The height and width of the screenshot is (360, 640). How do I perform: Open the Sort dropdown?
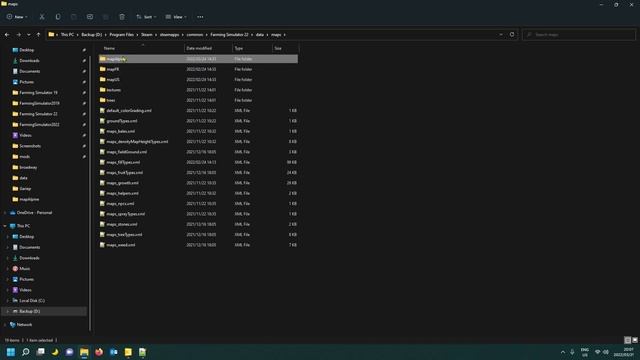[146, 17]
